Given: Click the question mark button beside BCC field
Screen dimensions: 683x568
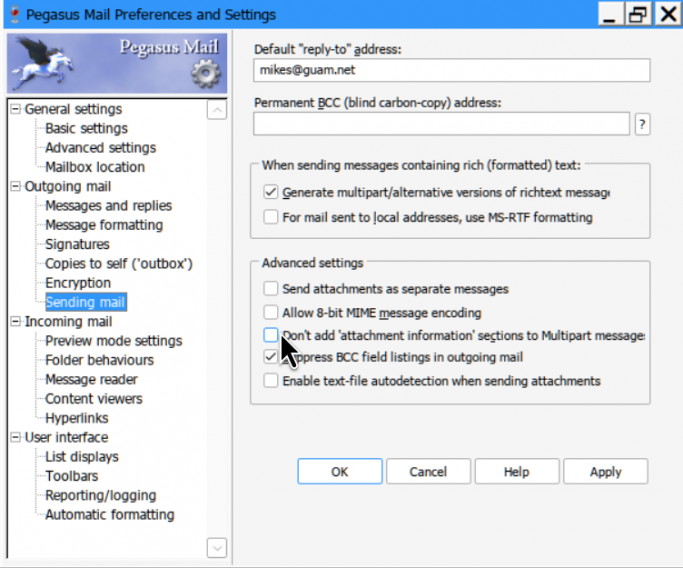Looking at the screenshot, I should [x=642, y=125].
